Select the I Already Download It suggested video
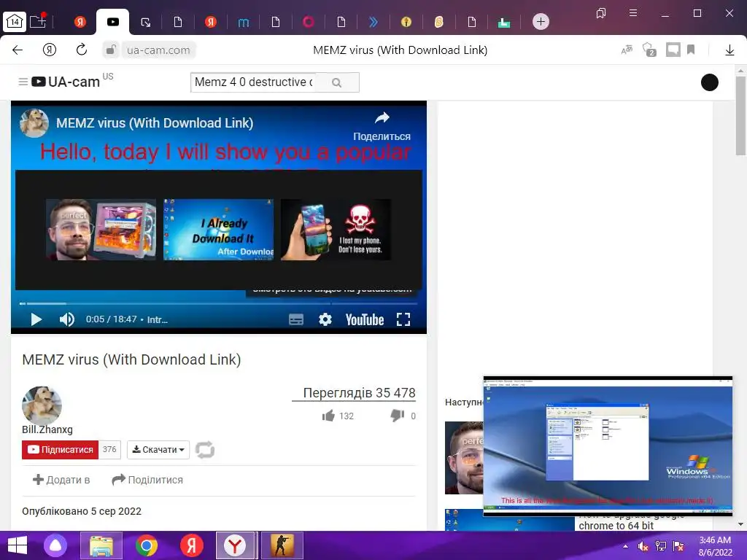 tap(219, 230)
